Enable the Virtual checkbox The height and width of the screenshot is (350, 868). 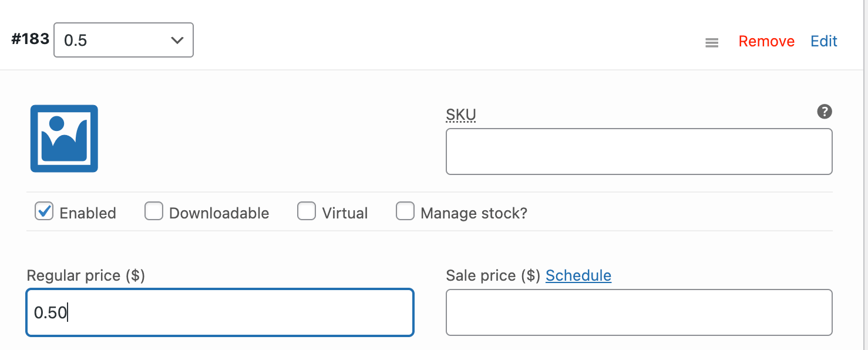click(x=307, y=211)
